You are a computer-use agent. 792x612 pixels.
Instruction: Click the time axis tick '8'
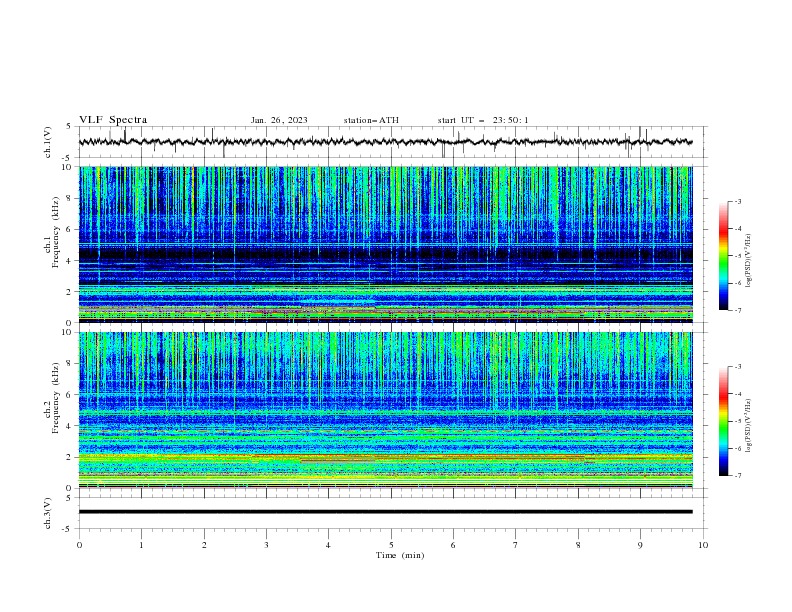pos(578,545)
